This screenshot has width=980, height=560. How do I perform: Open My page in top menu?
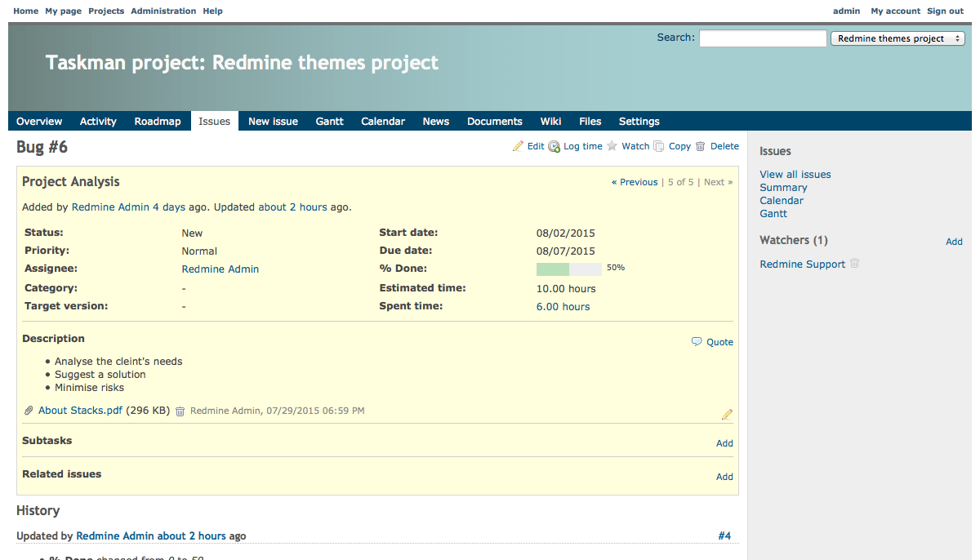pyautogui.click(x=64, y=11)
